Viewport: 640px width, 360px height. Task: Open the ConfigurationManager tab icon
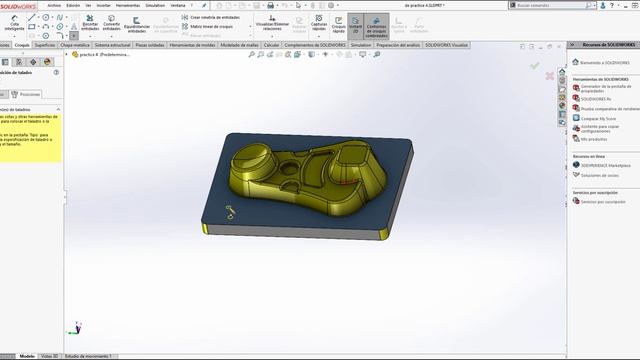coord(19,62)
